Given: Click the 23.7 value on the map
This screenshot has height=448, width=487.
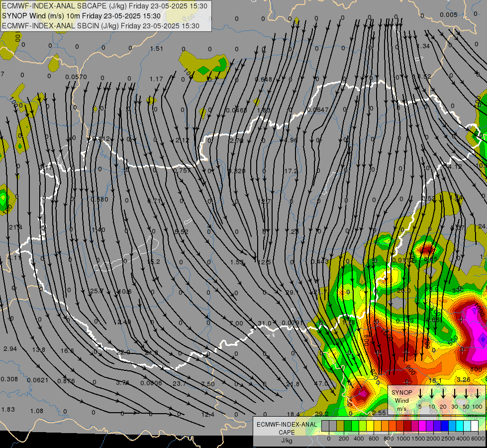Looking at the screenshot, I should pos(179,383).
